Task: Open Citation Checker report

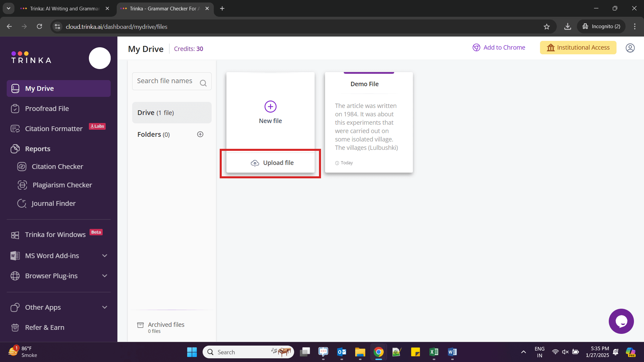Action: [57, 167]
